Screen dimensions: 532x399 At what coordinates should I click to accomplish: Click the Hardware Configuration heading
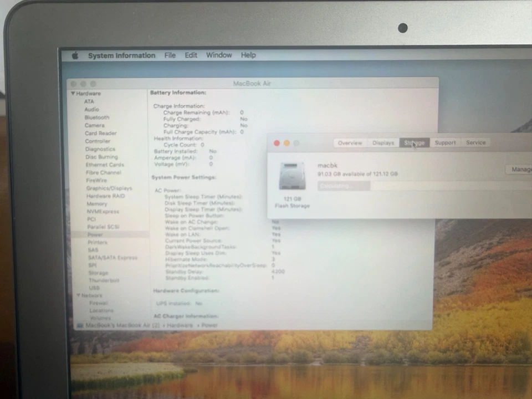tap(186, 291)
